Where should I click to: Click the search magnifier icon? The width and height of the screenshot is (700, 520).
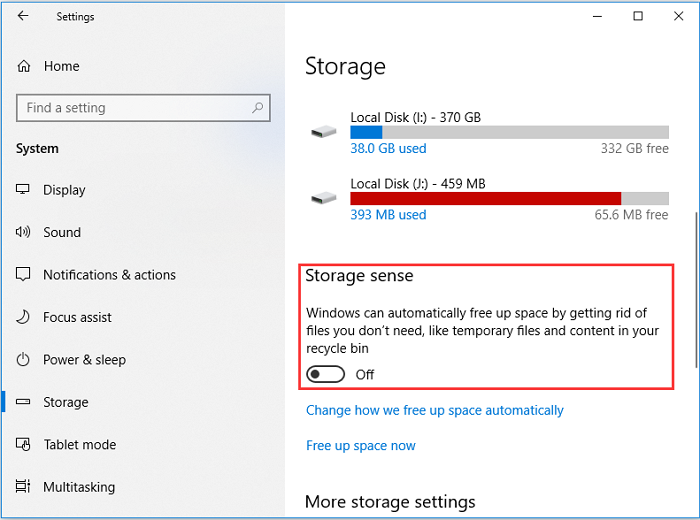click(258, 108)
